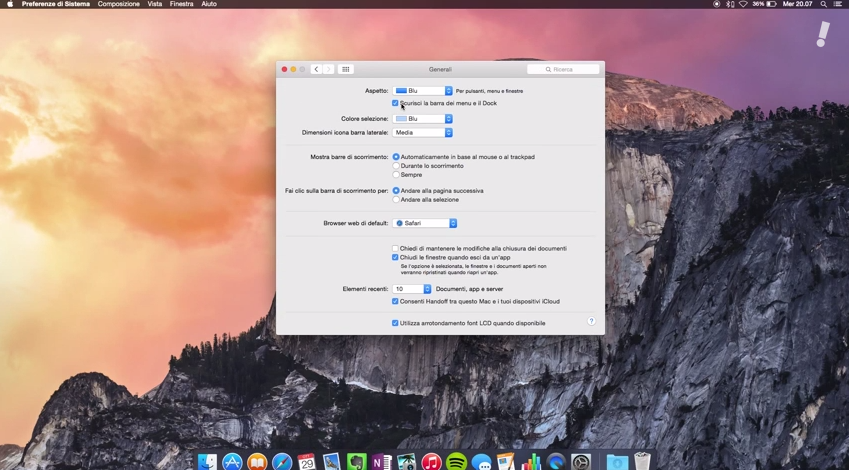Click the Ricerca search field
Screen dimensions: 849x470
click(x=564, y=69)
